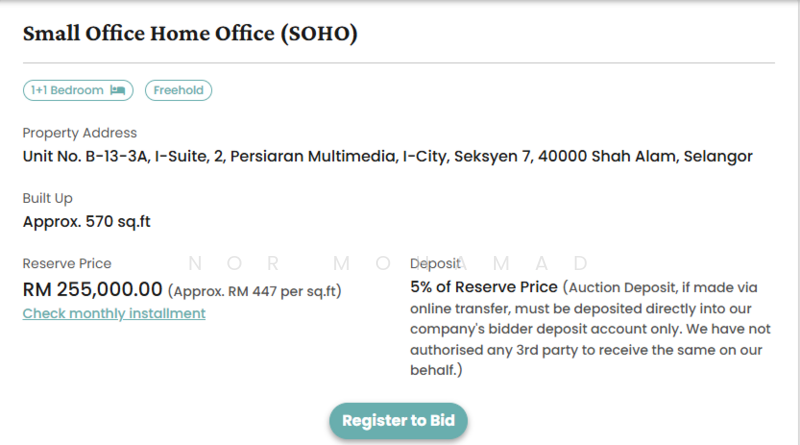800x445 pixels.
Task: Click the Built Up label
Action: pyautogui.click(x=48, y=198)
